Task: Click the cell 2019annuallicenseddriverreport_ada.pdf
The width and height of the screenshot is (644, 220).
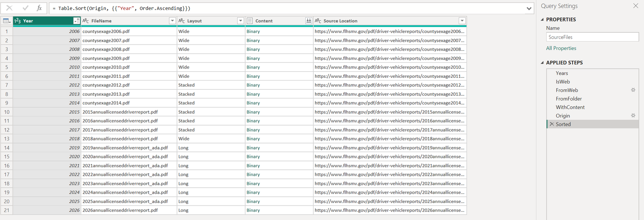Action: click(129, 148)
